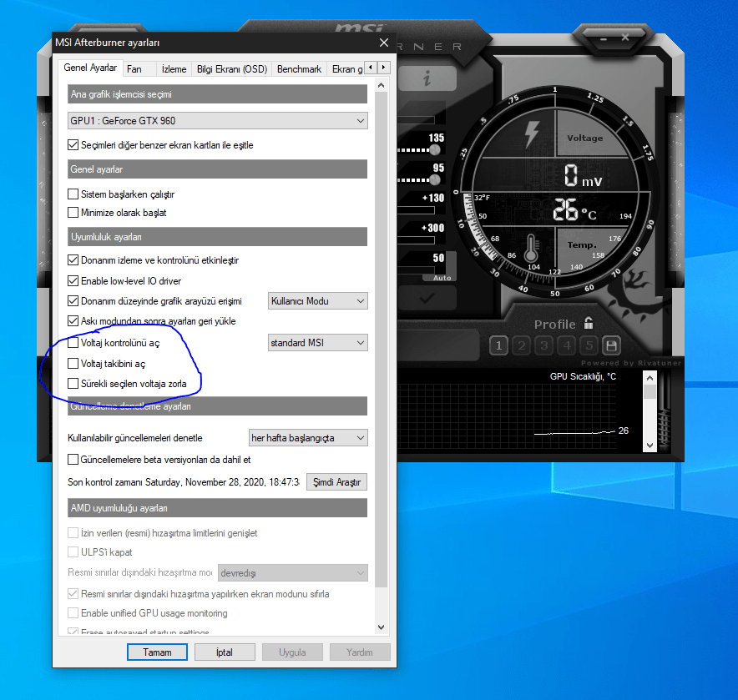The height and width of the screenshot is (700, 738).
Task: Toggle fan speed Auto button
Action: click(442, 278)
